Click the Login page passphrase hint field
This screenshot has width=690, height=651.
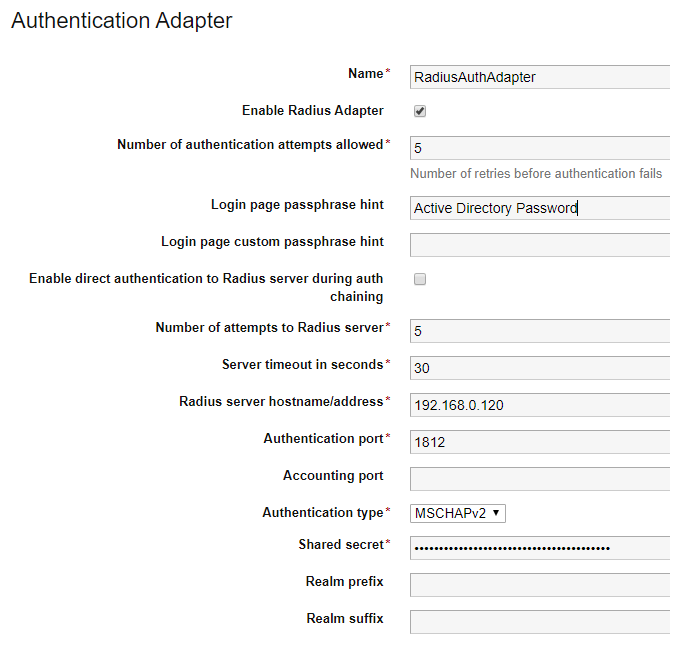pos(540,208)
